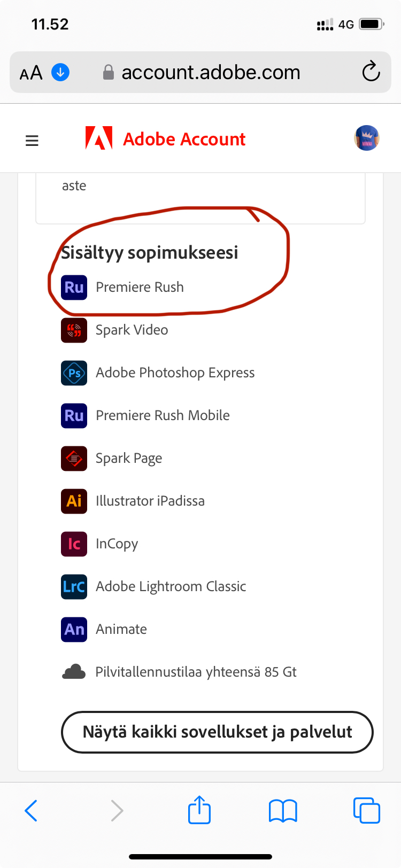
Task: Open Safari's share sheet
Action: [199, 810]
